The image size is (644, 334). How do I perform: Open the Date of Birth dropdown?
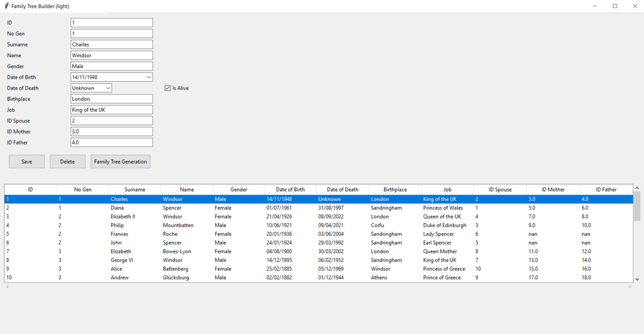tap(149, 77)
